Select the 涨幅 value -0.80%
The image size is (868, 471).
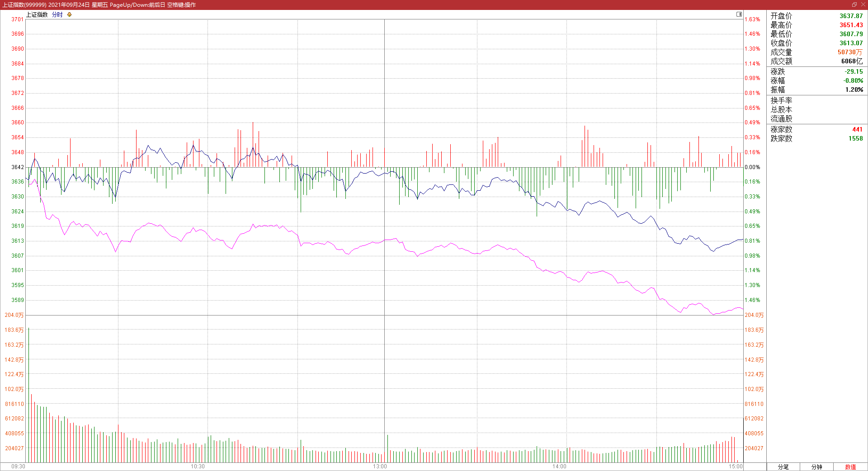(853, 80)
